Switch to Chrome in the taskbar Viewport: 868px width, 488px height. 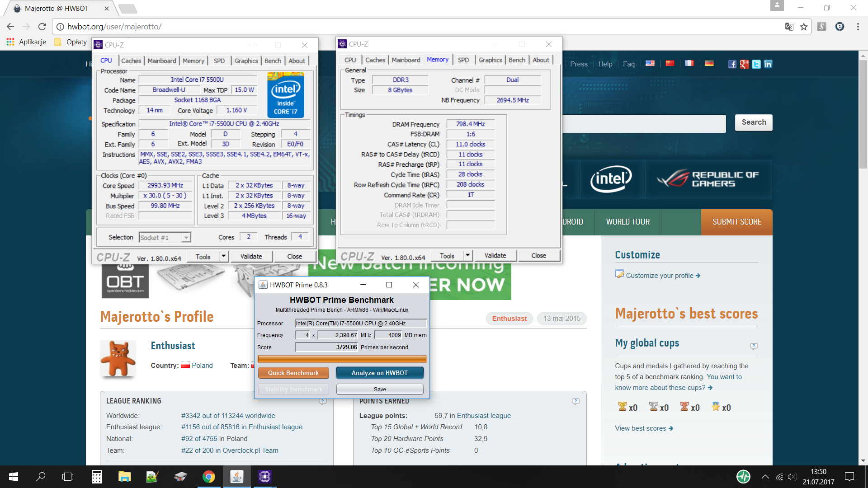click(x=208, y=477)
